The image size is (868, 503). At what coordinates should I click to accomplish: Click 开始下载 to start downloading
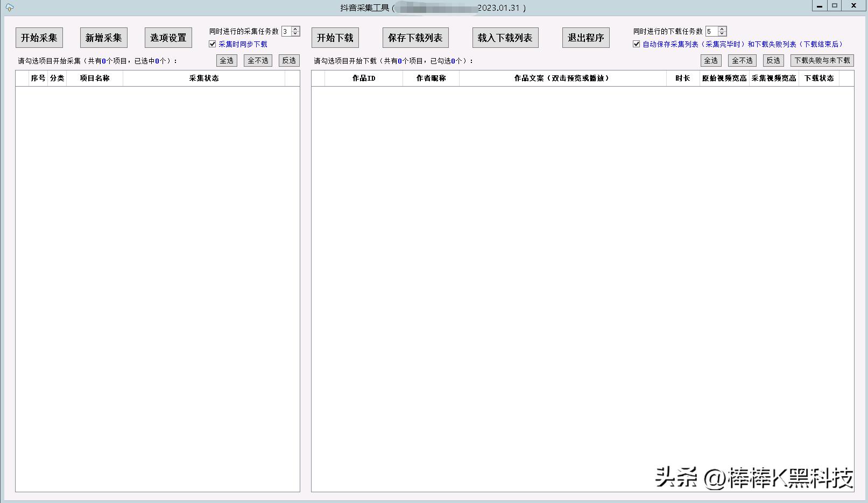[x=335, y=37]
